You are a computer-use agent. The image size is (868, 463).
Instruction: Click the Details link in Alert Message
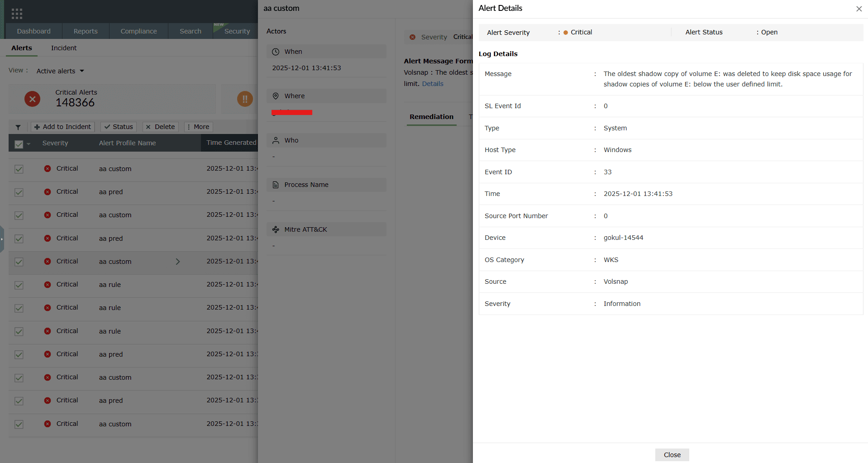pyautogui.click(x=432, y=83)
